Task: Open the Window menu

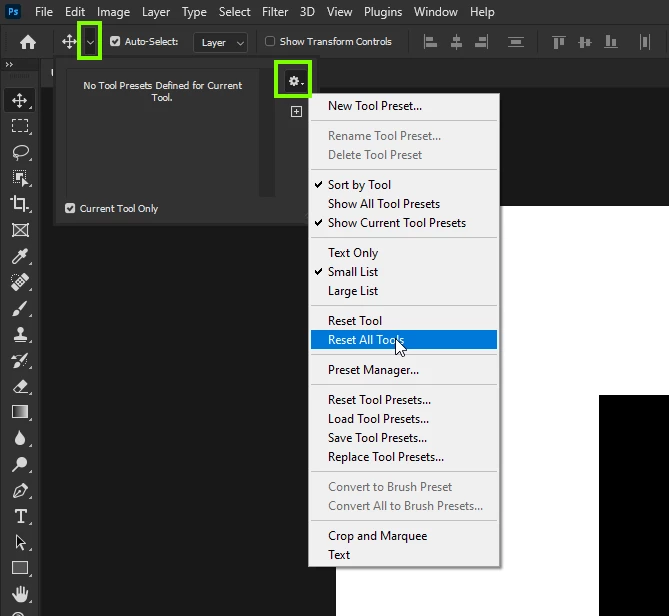Action: 436,12
